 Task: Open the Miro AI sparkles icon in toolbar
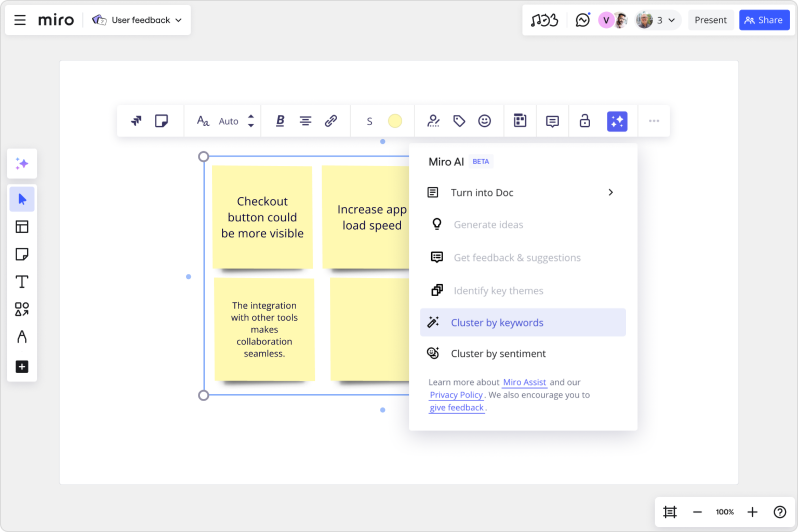(617, 121)
